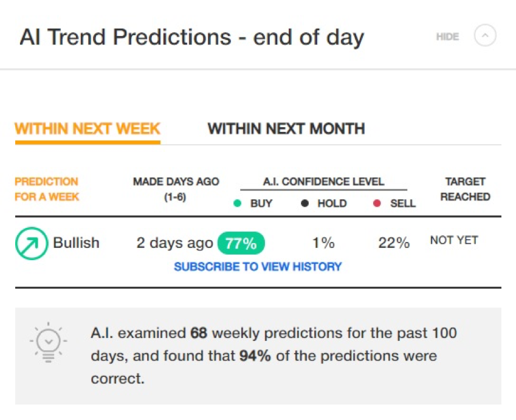Click the Made Days Ago column header
This screenshot has height=420, width=516.
(176, 189)
